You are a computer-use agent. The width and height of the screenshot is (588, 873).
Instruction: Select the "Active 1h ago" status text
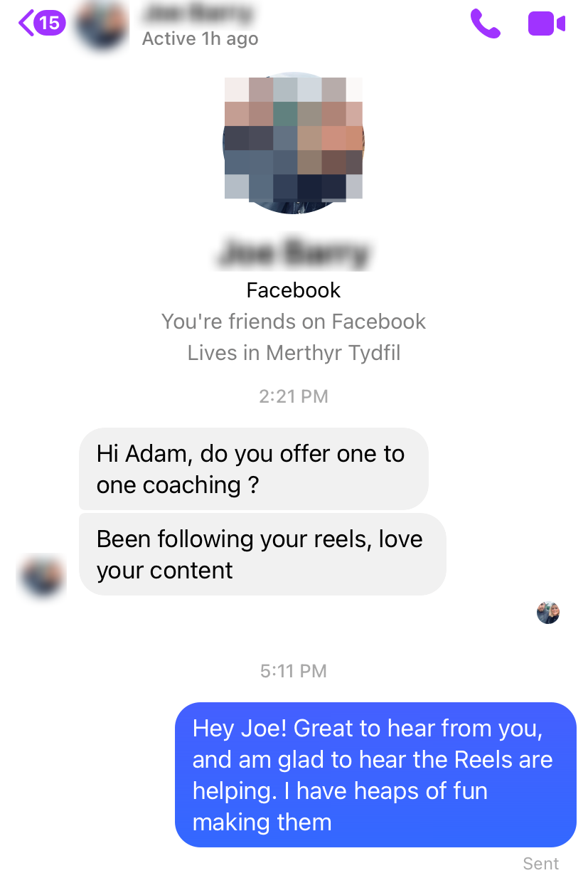click(200, 39)
